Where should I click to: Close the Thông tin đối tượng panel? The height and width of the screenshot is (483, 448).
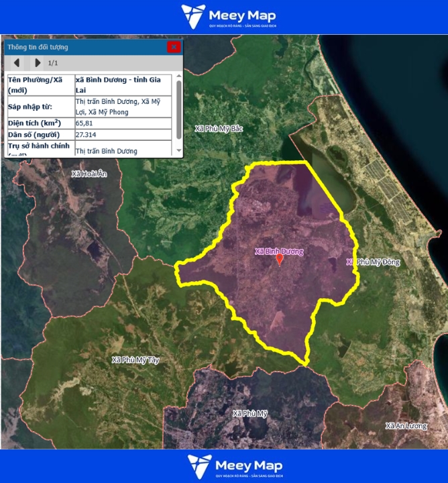(x=174, y=47)
